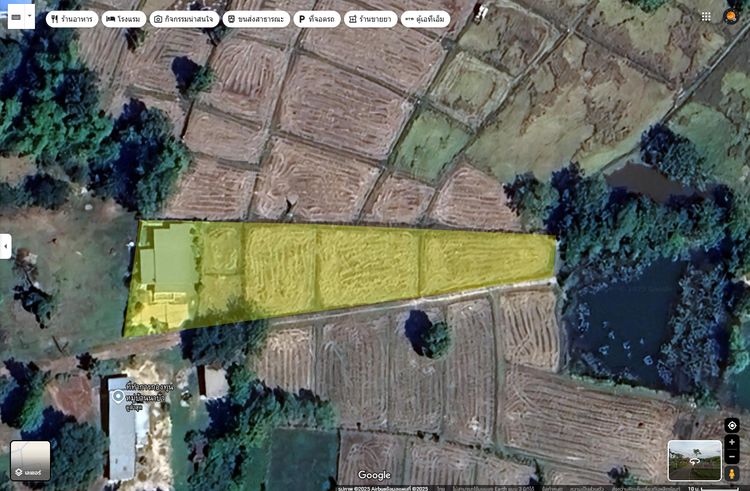Zoom out with the minus button
Viewport: 750px width, 491px height.
[732, 457]
